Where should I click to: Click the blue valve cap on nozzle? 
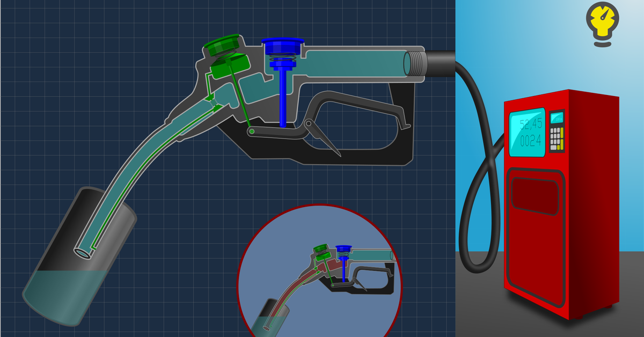click(282, 46)
